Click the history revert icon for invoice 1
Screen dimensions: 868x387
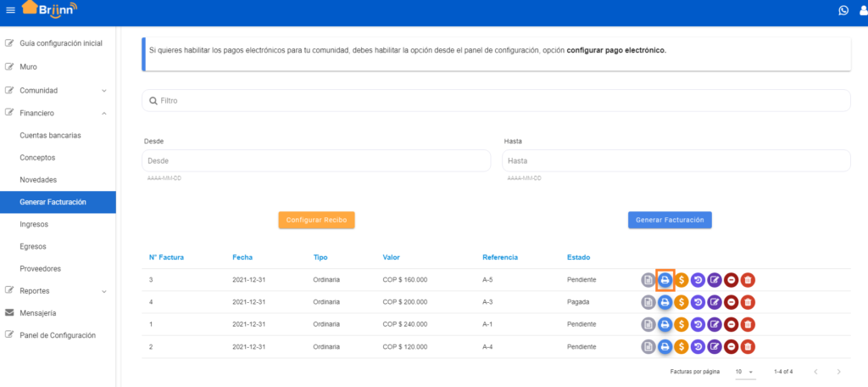(698, 324)
